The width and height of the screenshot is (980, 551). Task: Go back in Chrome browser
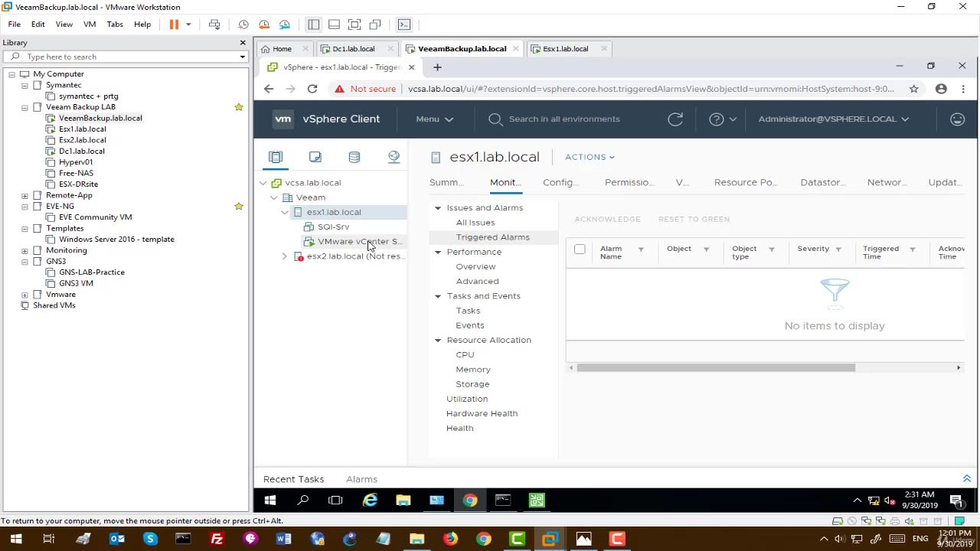[x=269, y=89]
